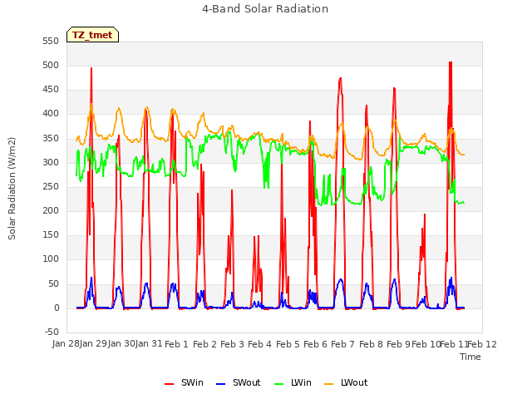Click the Feb 10 x-axis label
The width and height of the screenshot is (532, 399).
click(x=426, y=344)
